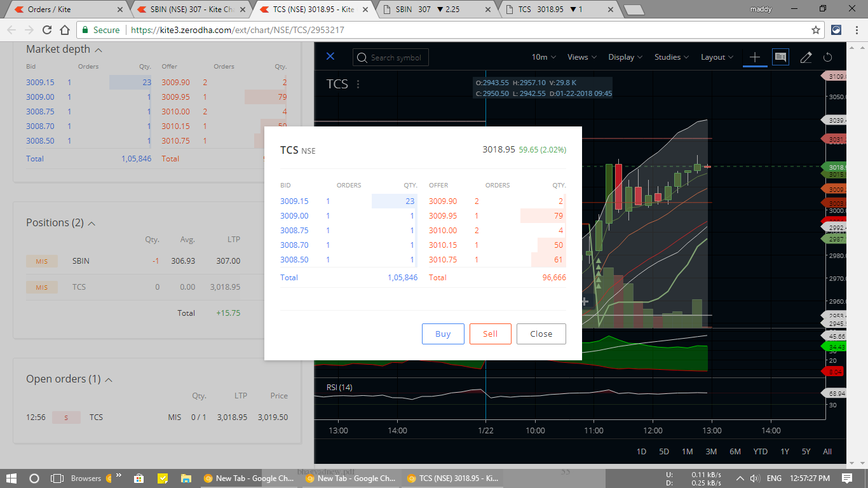Image resolution: width=868 pixels, height=488 pixels.
Task: Click the search magnifier icon in chart
Action: tap(362, 57)
